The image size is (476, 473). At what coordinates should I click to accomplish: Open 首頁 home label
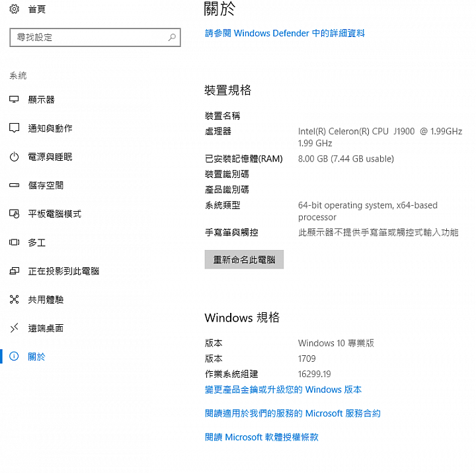tap(37, 9)
